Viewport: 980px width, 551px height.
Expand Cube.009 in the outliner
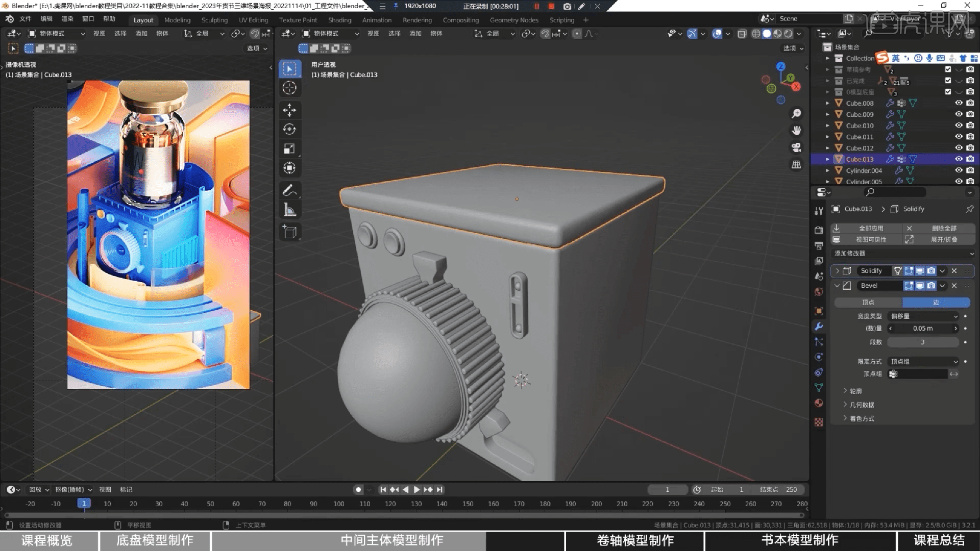[x=827, y=114]
